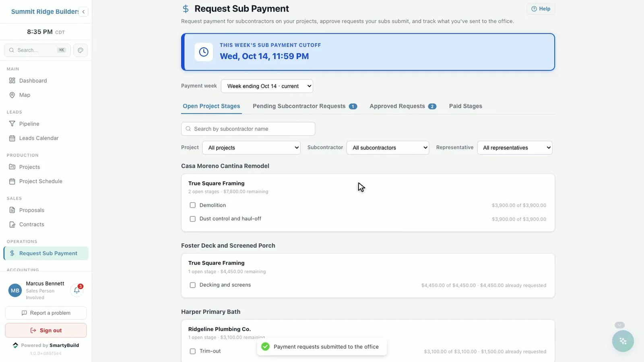Click the Search by subcontractor name field
The image size is (644, 362).
pos(248,129)
